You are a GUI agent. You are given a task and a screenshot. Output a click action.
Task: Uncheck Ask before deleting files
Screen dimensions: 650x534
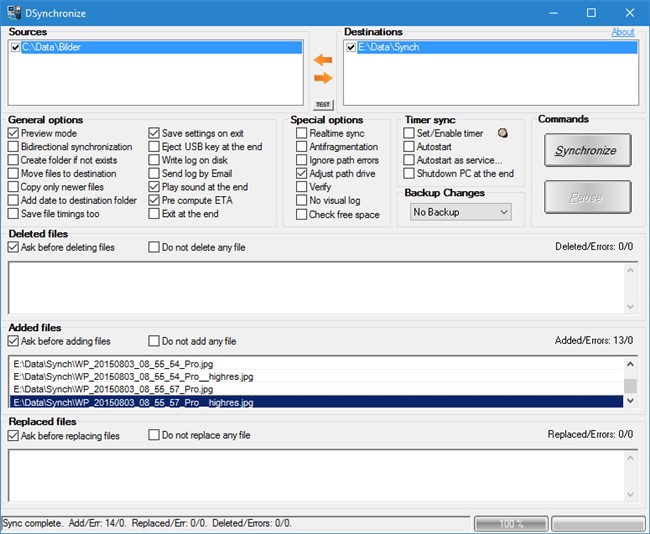tap(13, 247)
